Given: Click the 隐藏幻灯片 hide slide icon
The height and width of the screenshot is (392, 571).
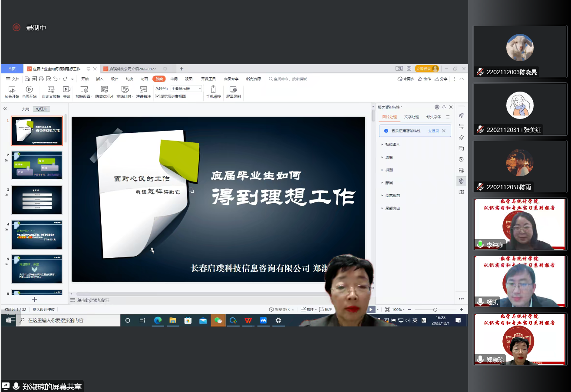Looking at the screenshot, I should pos(104,89).
